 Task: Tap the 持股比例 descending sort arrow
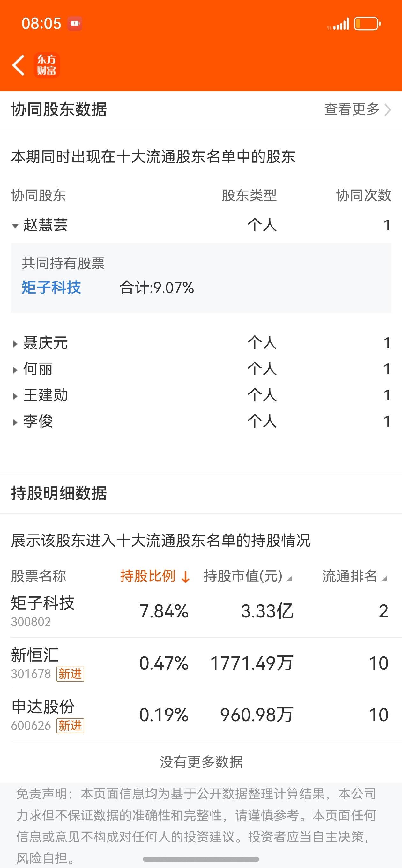(x=185, y=577)
